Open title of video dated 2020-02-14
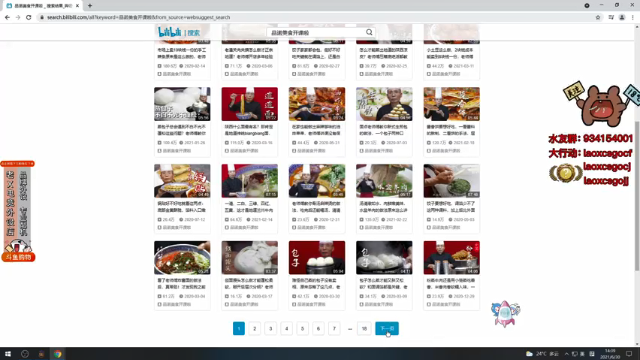Screen dimensions: 640x360 click(x=182, y=53)
